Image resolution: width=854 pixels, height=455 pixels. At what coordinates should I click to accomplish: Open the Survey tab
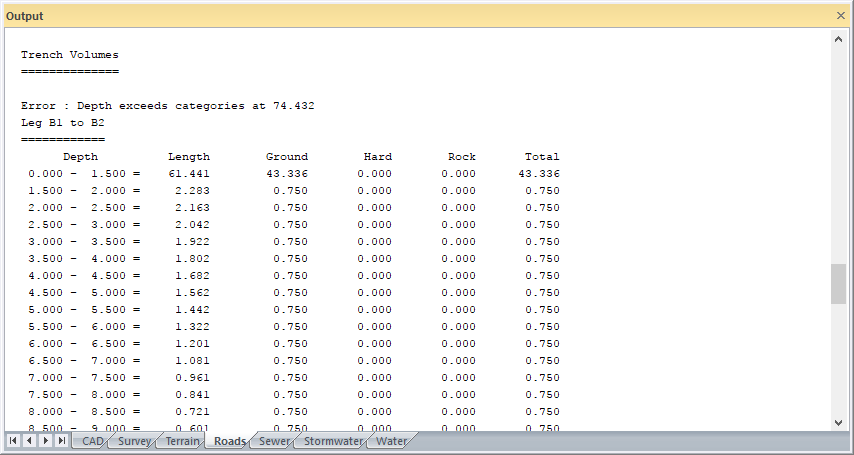click(133, 441)
